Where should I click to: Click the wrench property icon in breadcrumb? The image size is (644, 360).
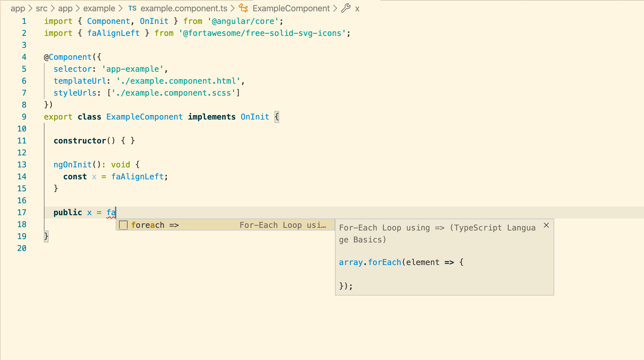pyautogui.click(x=345, y=8)
